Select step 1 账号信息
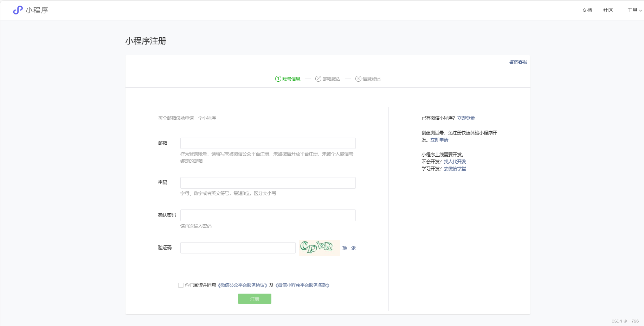 [x=288, y=79]
